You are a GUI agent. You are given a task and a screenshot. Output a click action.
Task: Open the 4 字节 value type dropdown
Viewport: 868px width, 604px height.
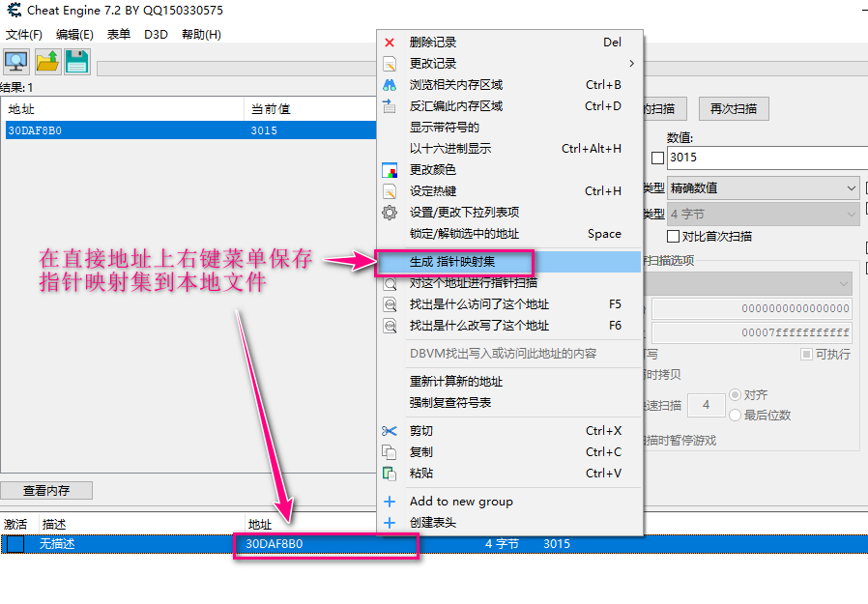764,215
